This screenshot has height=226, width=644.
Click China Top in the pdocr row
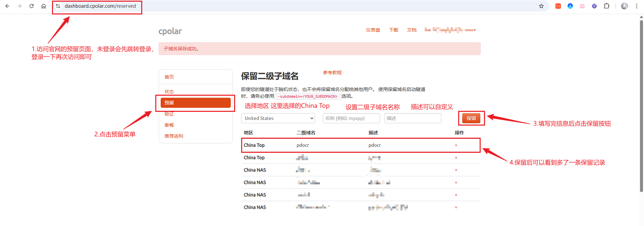pos(254,145)
